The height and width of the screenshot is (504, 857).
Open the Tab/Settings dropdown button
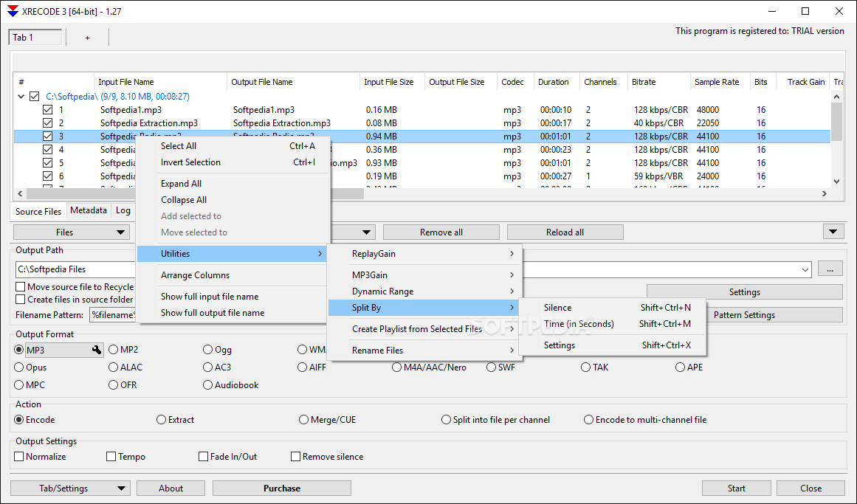click(x=71, y=489)
